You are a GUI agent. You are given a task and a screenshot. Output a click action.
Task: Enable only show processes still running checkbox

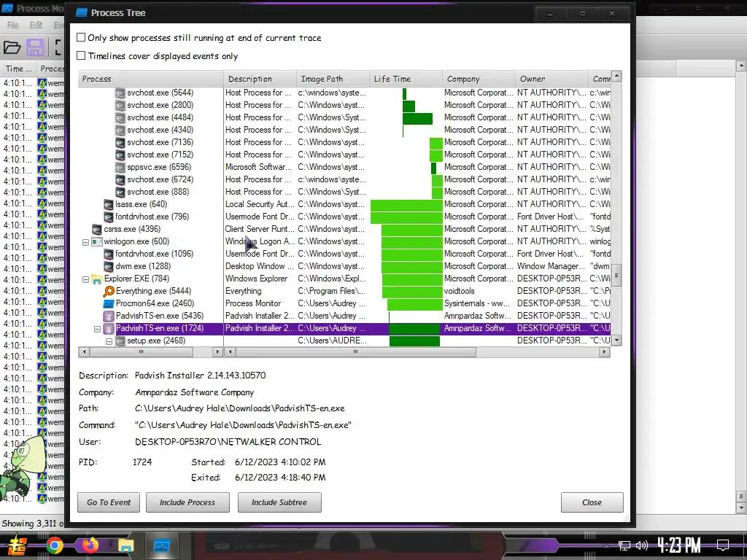coord(81,38)
